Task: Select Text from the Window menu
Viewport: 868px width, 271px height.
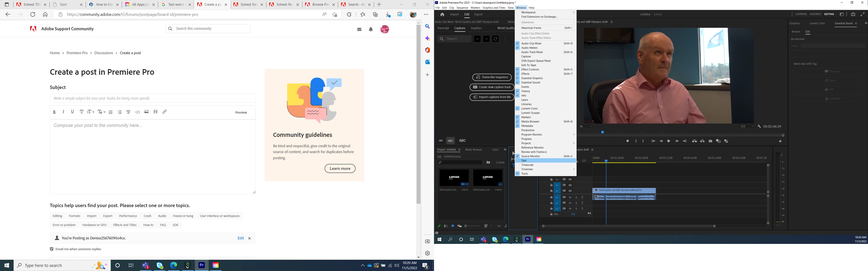Action: click(x=524, y=161)
